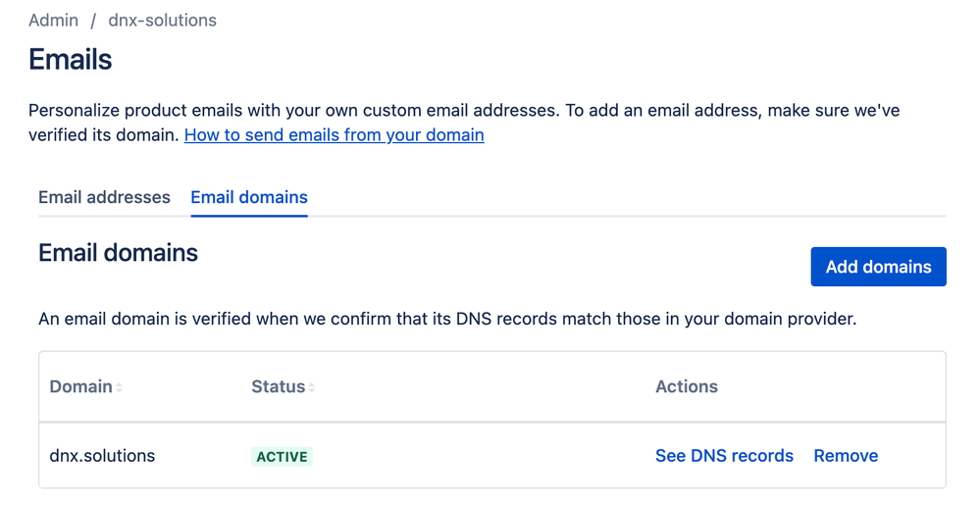This screenshot has height=505, width=980.
Task: Go to Admin in the breadcrumb
Action: click(x=53, y=20)
